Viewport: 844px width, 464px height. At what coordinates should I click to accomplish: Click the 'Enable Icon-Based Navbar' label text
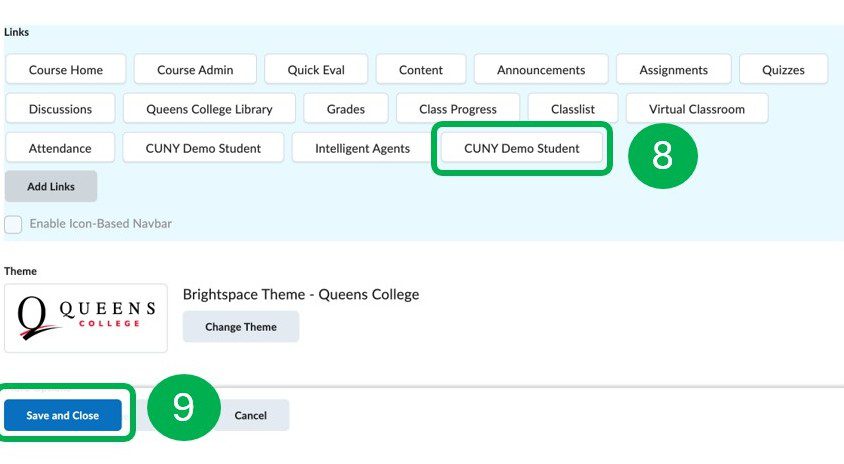pos(101,223)
